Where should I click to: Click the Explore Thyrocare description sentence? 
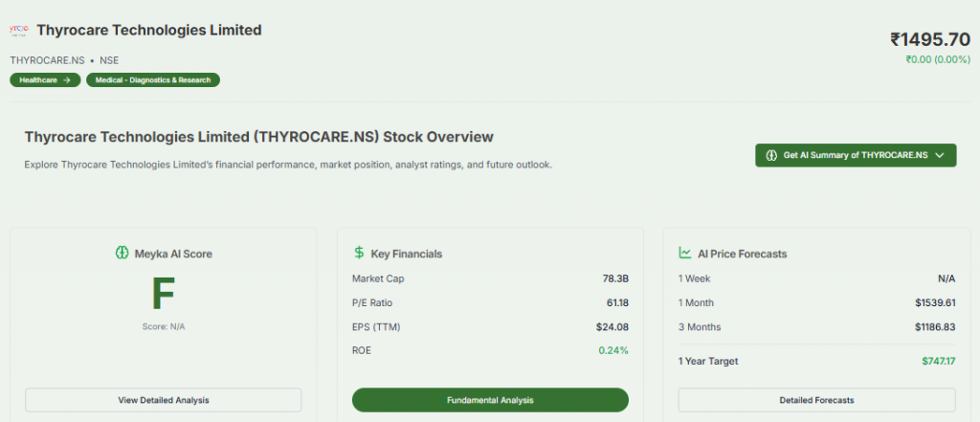point(288,165)
